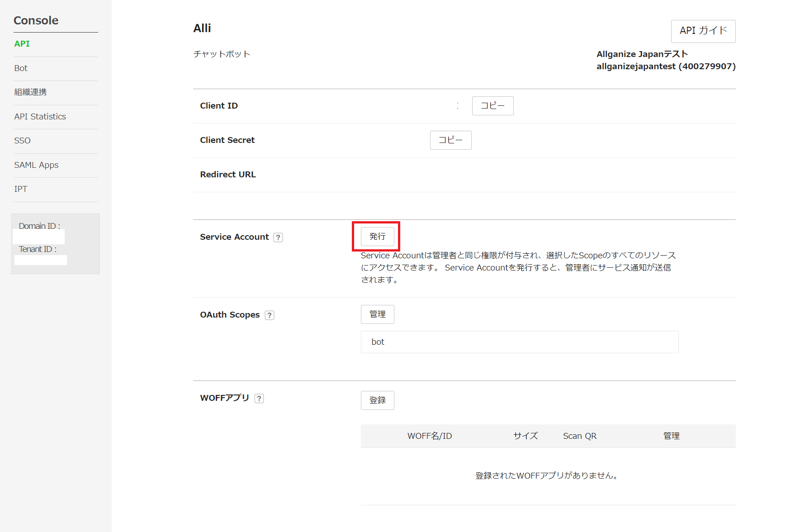Click 管理 button for OAuth Scopes
This screenshot has width=805, height=532.
[377, 314]
